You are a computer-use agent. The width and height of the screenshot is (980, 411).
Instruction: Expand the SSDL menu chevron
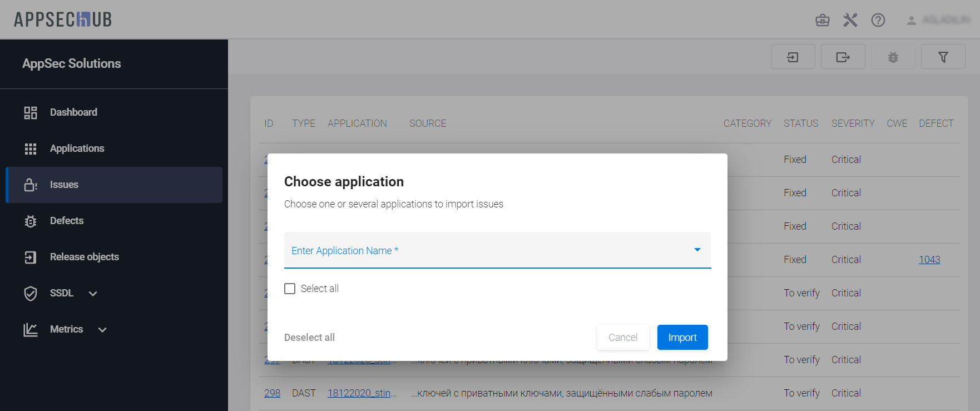click(93, 294)
